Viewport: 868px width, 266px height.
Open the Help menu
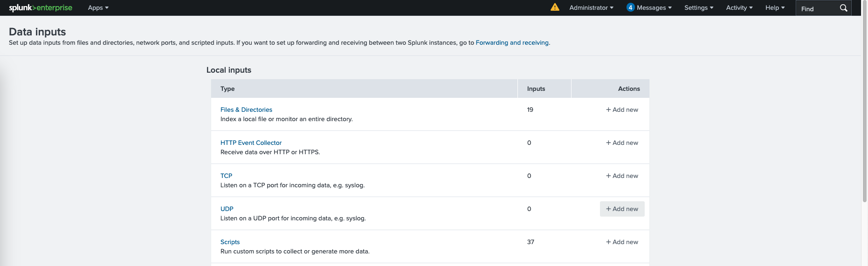click(775, 8)
